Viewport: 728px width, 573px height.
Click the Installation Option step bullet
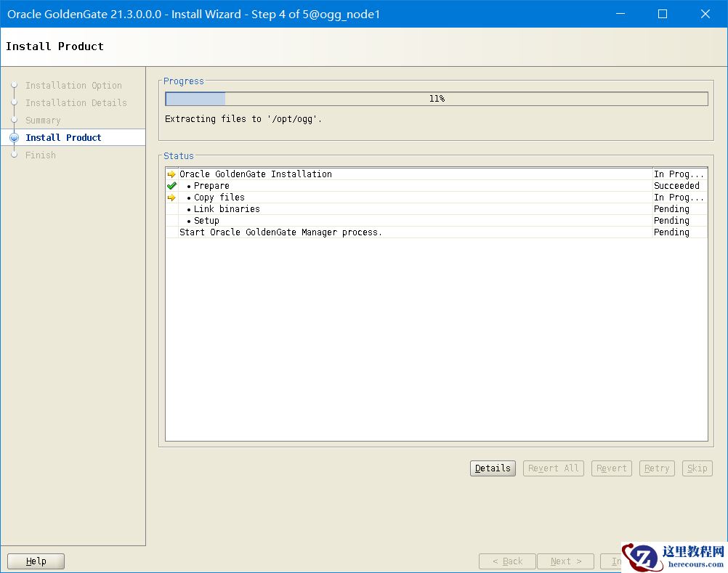point(14,86)
